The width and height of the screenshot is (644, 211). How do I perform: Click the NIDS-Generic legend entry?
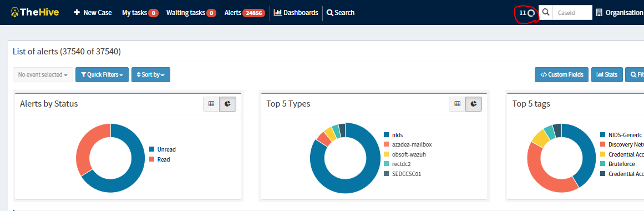[621, 135]
